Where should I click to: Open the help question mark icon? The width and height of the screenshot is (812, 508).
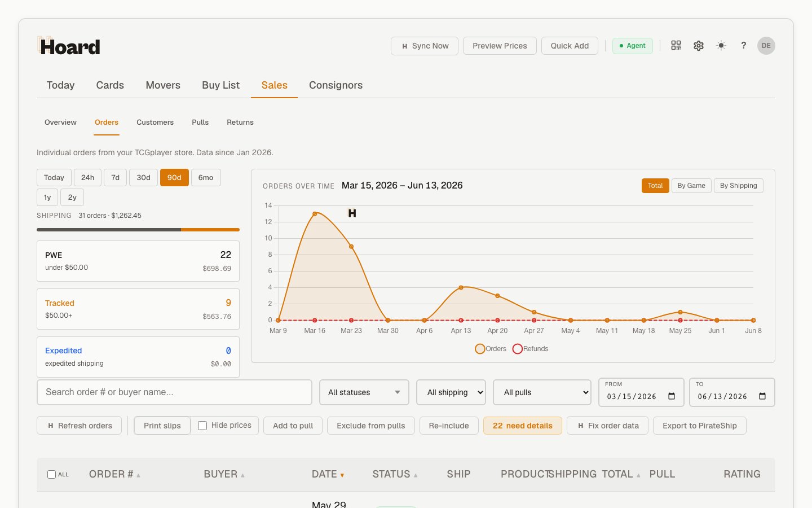click(x=744, y=46)
